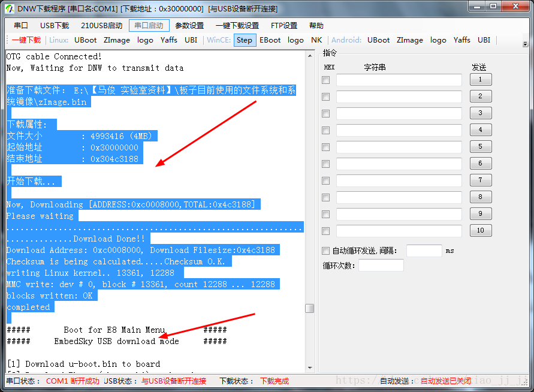Toggle HEX checkbox for command row 10

pyautogui.click(x=326, y=231)
